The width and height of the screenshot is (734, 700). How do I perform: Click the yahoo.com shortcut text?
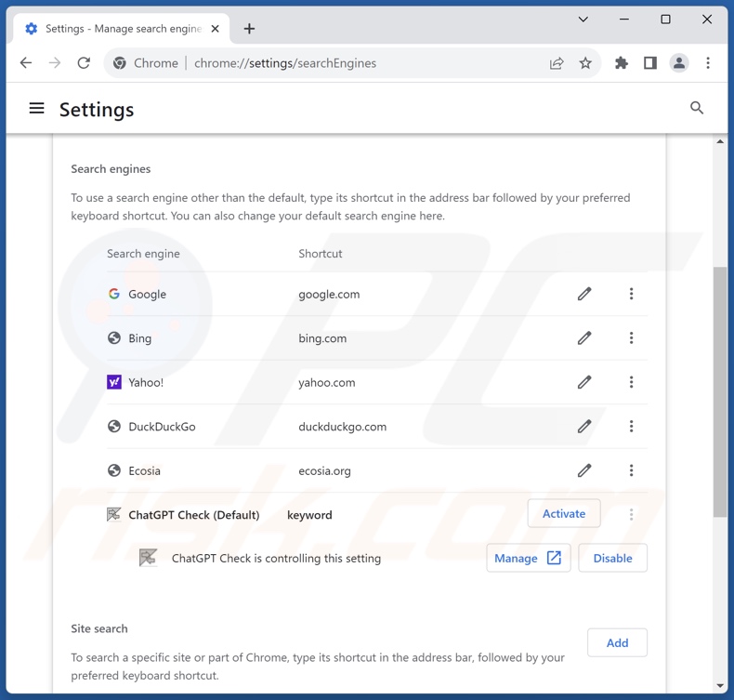[x=327, y=382]
